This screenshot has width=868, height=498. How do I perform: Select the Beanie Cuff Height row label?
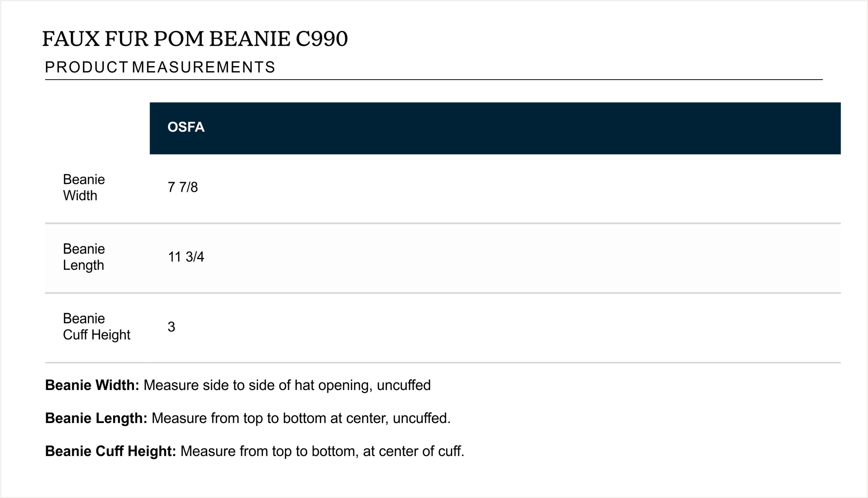(97, 326)
